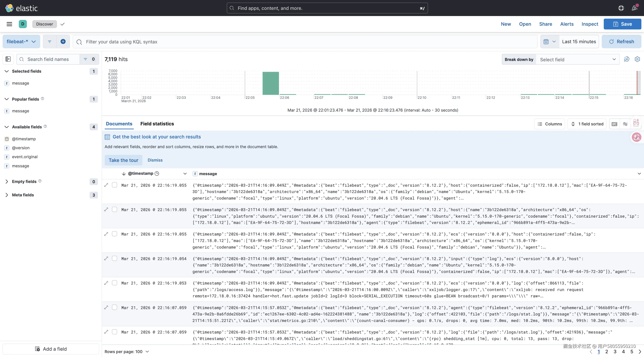The width and height of the screenshot is (644, 357).
Task: Tick the third row's selection checkbox
Action: click(x=114, y=234)
